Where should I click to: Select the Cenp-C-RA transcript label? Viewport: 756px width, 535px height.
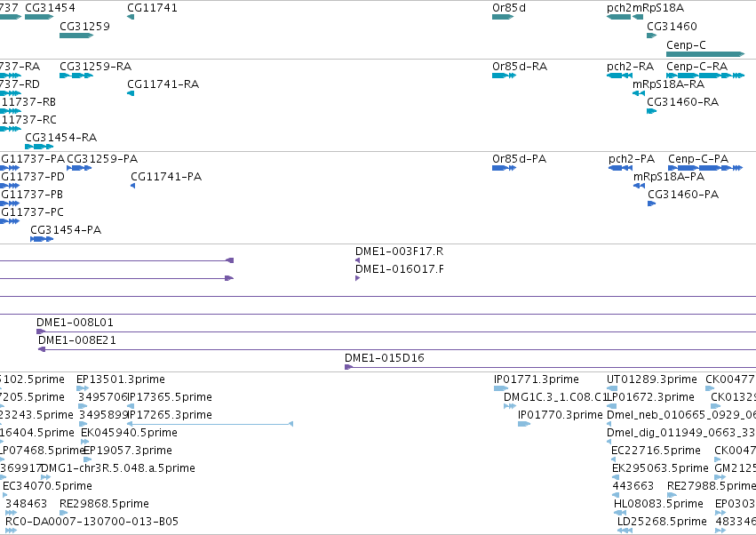pos(697,66)
